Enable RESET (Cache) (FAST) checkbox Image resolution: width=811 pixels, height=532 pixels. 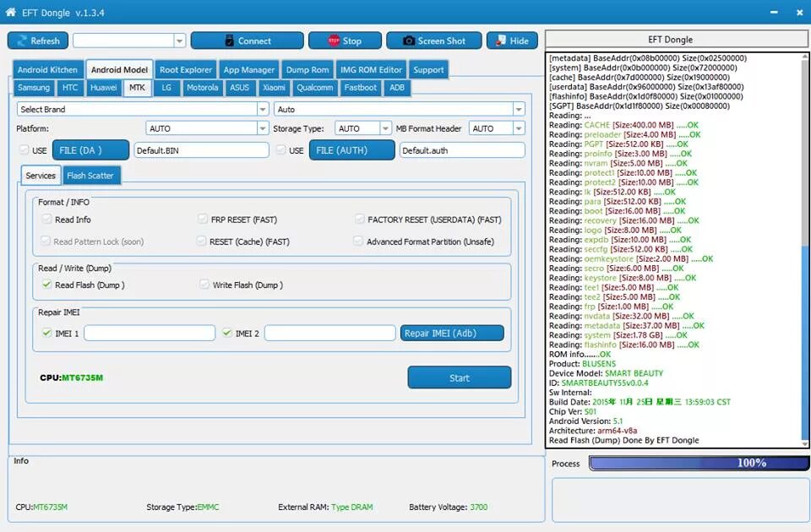202,241
